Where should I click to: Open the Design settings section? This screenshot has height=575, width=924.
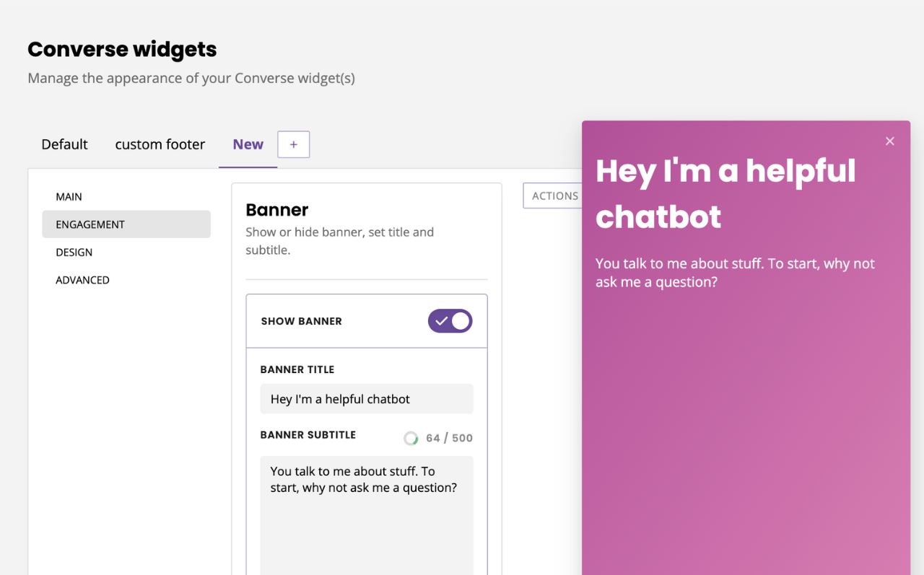pos(74,253)
